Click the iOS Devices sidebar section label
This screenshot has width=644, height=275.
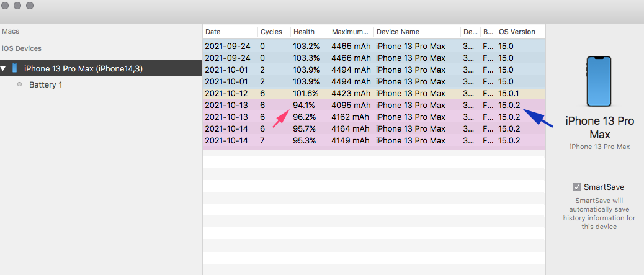22,48
